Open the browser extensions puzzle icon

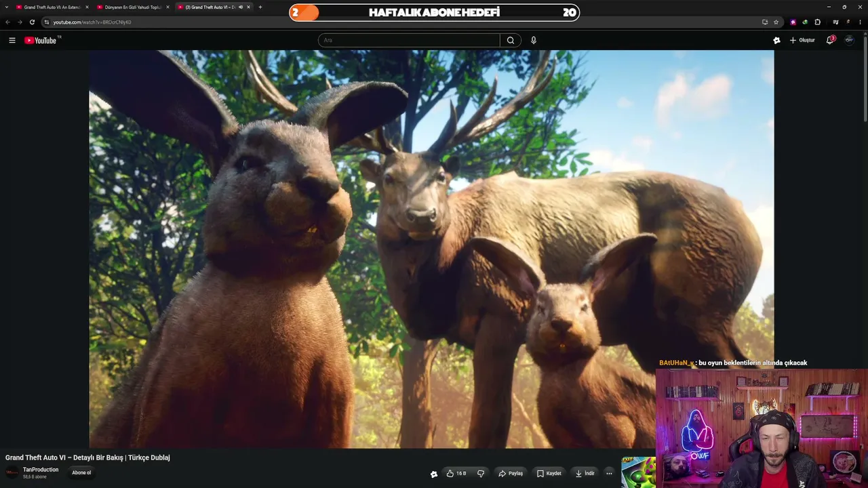817,22
